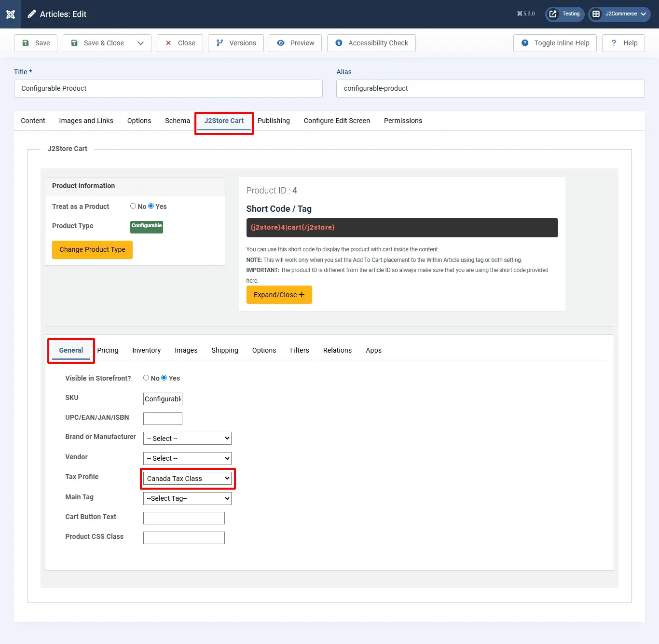
Task: Open the article Options tab
Action: pyautogui.click(x=139, y=121)
